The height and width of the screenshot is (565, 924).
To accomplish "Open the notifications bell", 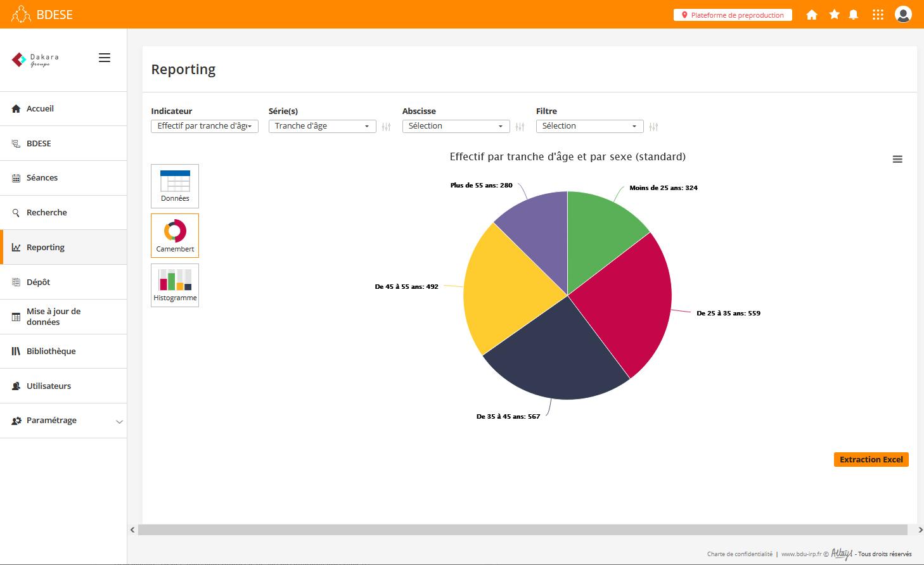I will [854, 15].
